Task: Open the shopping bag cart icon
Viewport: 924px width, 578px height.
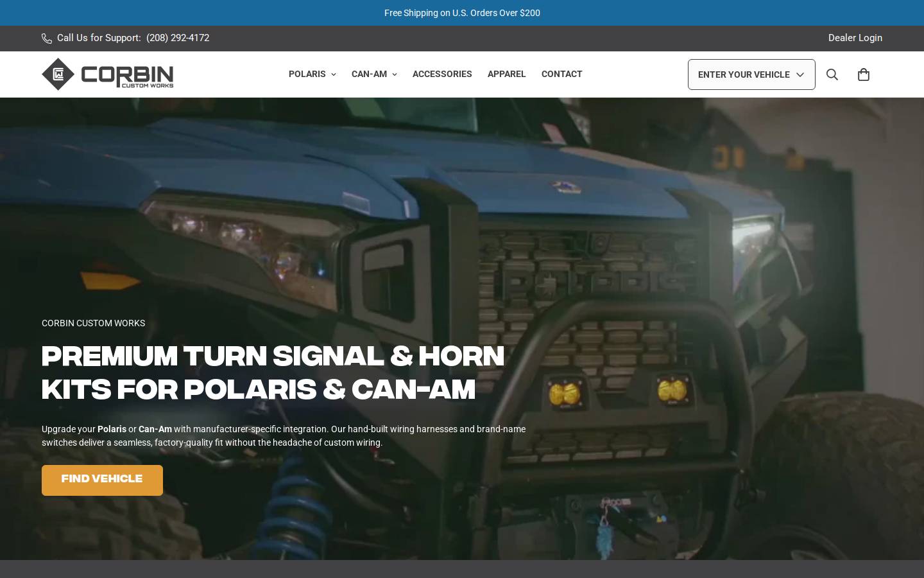Action: pyautogui.click(x=864, y=74)
